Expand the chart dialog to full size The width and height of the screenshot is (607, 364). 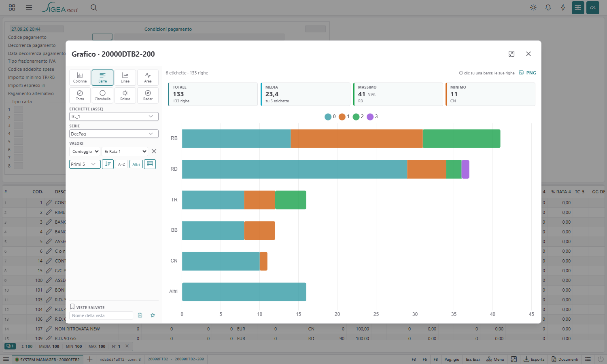pyautogui.click(x=511, y=54)
